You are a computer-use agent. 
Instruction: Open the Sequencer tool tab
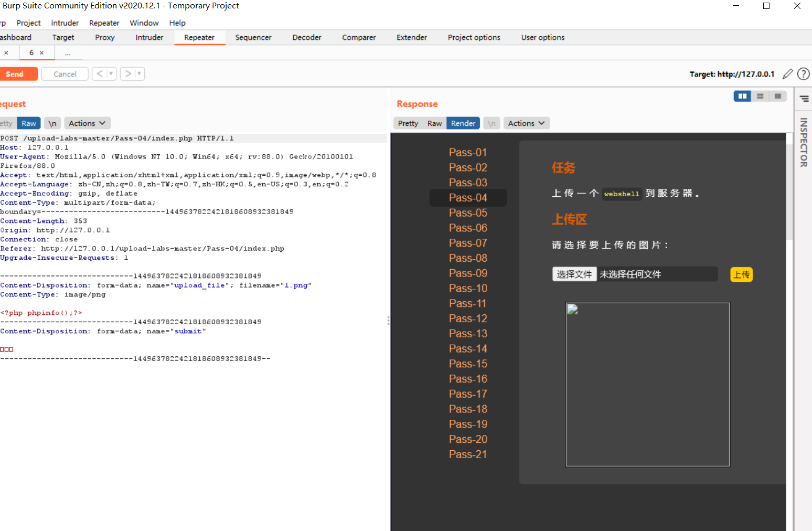[x=253, y=38]
